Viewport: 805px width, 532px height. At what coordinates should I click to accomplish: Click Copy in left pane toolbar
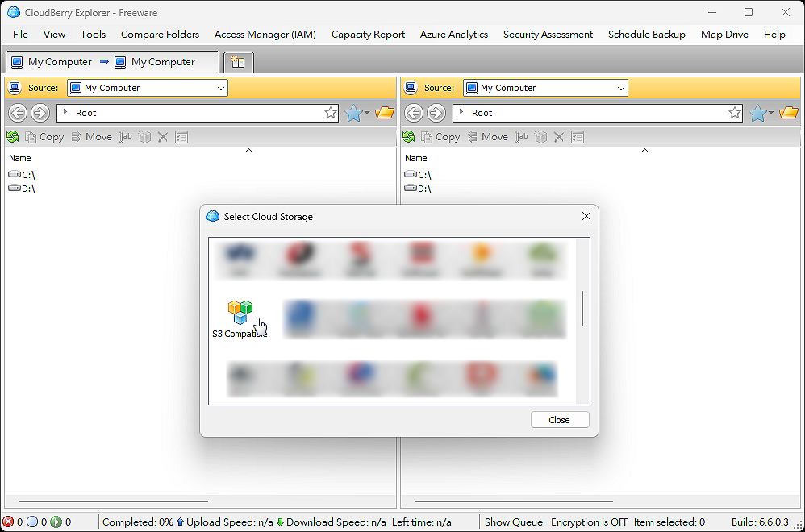pyautogui.click(x=44, y=137)
